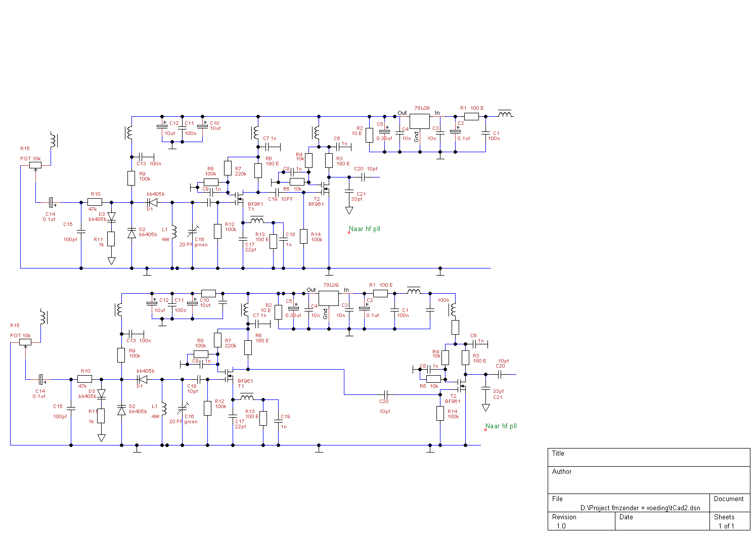Select the lower green 'Naar hf pll' label
756x536 pixels.
click(x=501, y=426)
